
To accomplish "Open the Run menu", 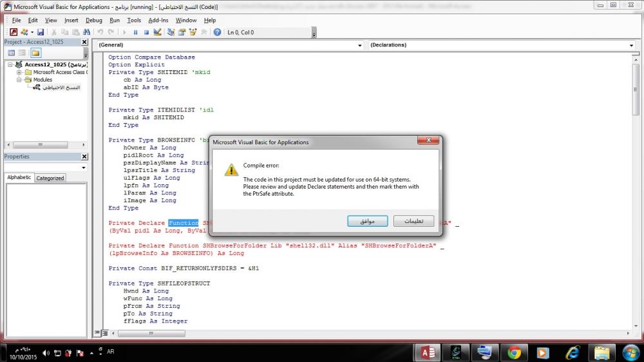I will click(115, 20).
